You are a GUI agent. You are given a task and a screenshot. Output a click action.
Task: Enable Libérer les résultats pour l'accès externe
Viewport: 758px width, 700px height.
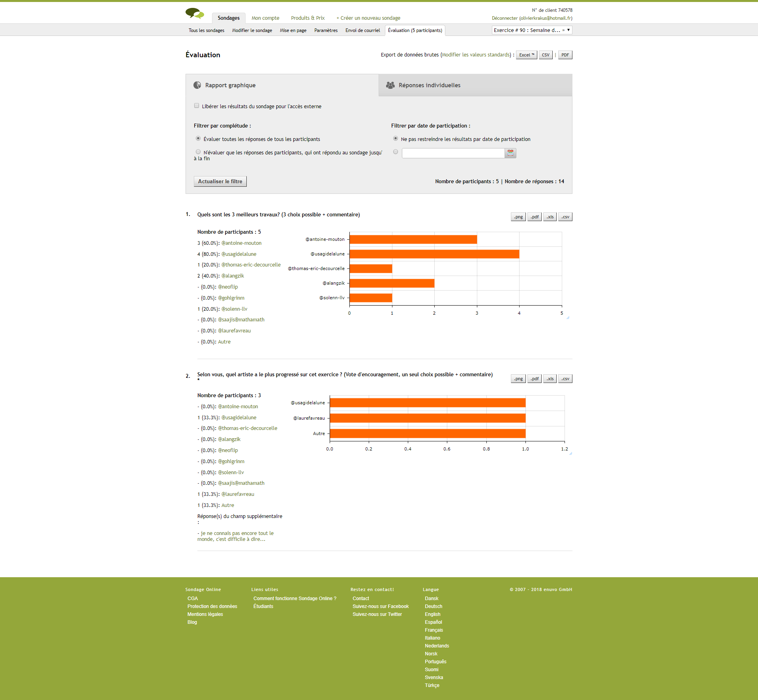[x=197, y=106]
